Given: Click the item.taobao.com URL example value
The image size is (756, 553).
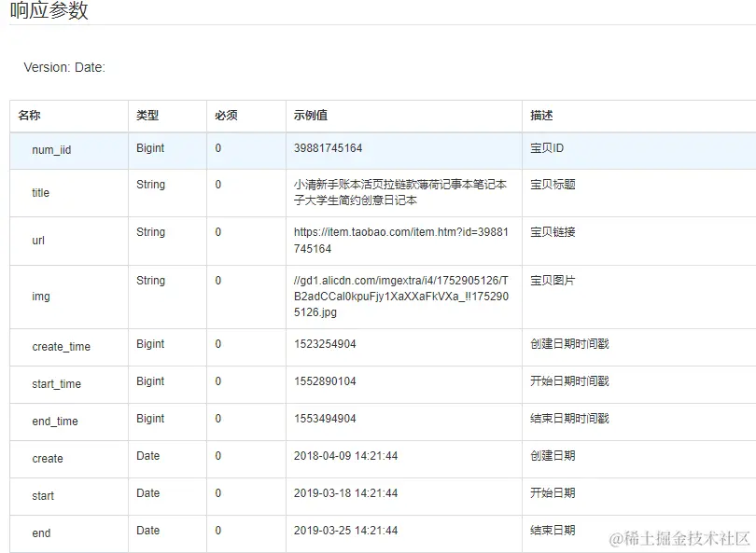Looking at the screenshot, I should pyautogui.click(x=401, y=241).
